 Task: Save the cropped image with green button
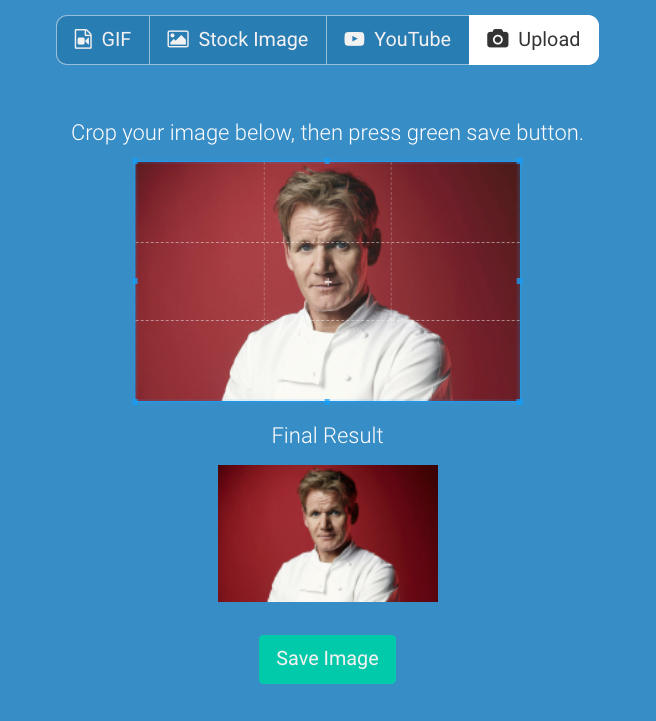pyautogui.click(x=327, y=659)
